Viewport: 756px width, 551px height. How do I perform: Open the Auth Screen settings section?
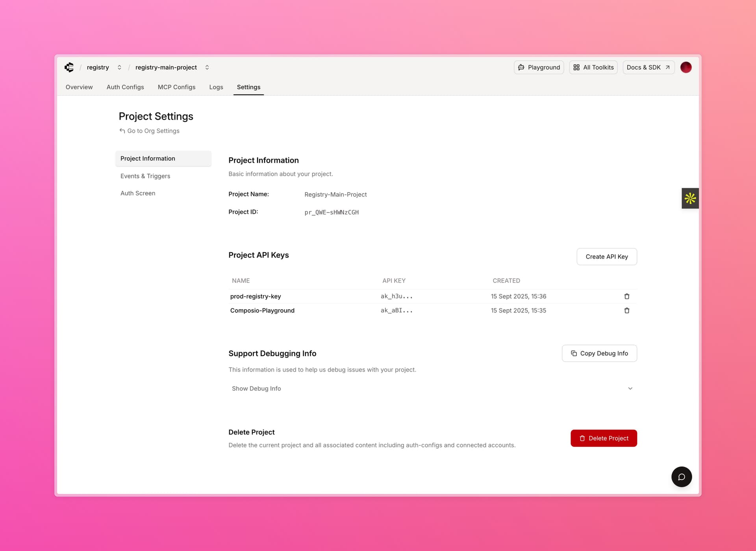click(138, 193)
